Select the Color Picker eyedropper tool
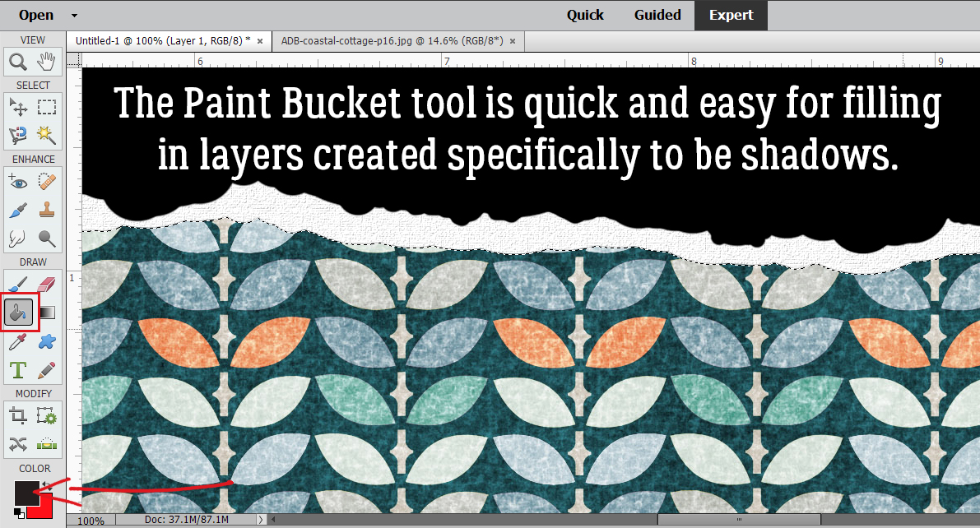 (x=18, y=342)
